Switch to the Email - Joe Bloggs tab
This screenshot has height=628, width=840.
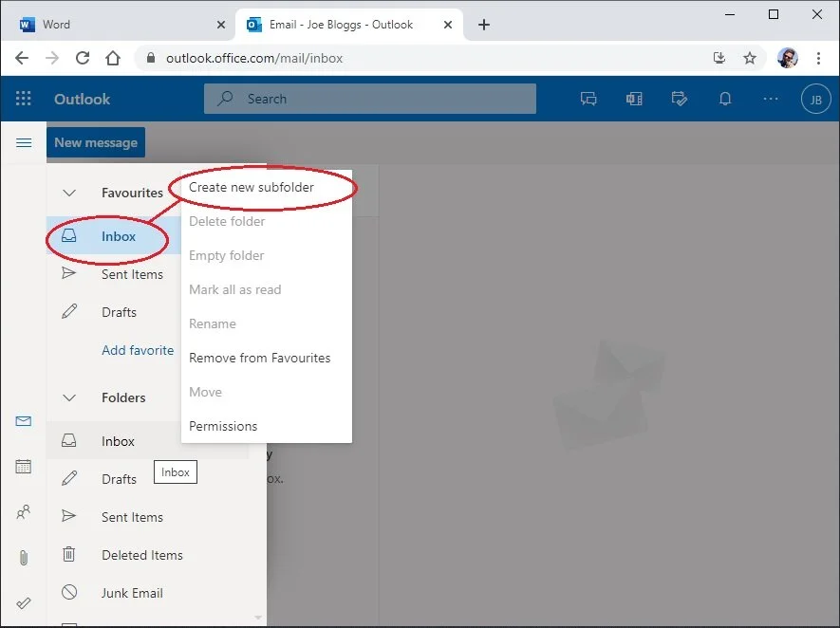pyautogui.click(x=349, y=25)
